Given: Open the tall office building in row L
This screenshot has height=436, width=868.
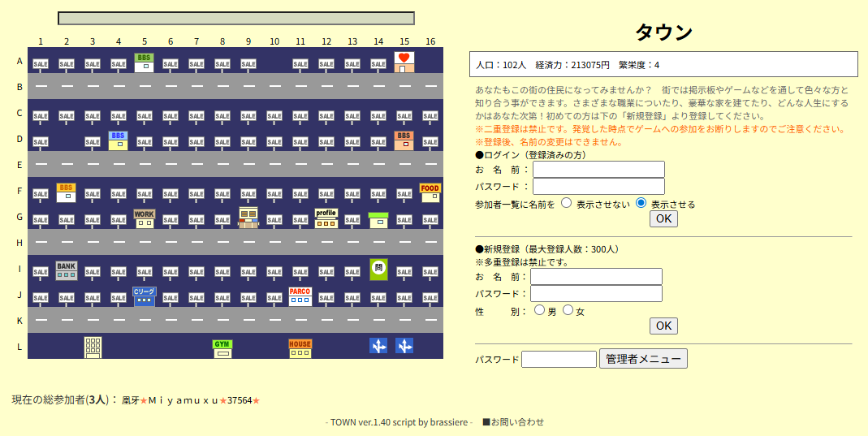Looking at the screenshot, I should click(x=93, y=348).
